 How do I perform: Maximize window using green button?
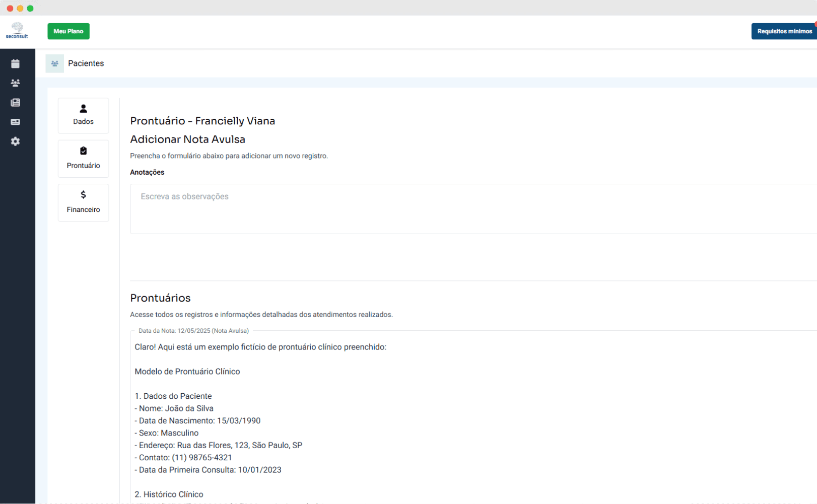30,8
